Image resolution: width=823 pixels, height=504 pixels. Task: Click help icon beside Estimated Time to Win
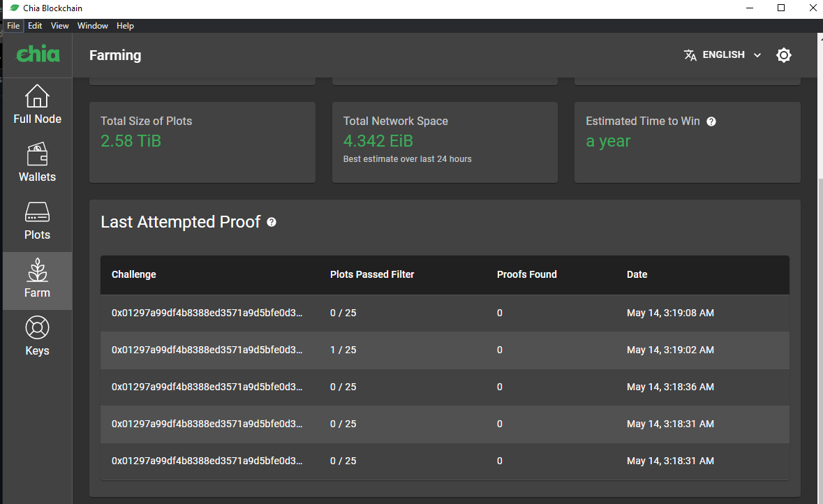click(711, 121)
